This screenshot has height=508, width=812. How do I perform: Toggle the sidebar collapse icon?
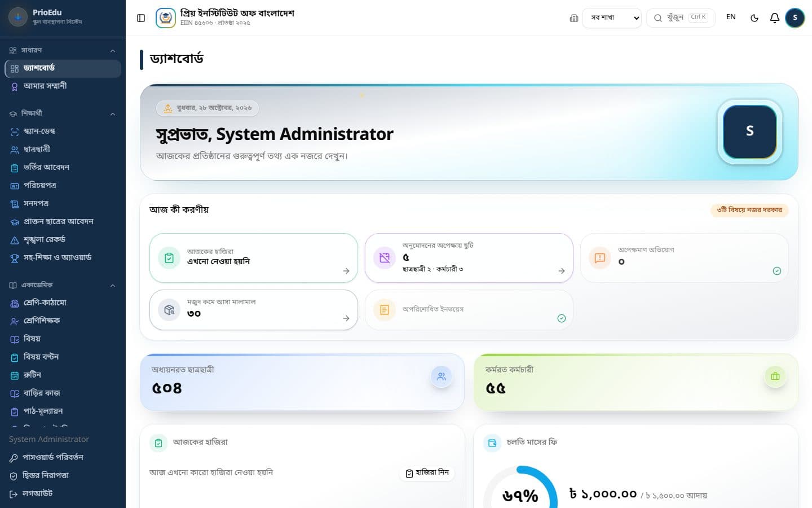(141, 18)
